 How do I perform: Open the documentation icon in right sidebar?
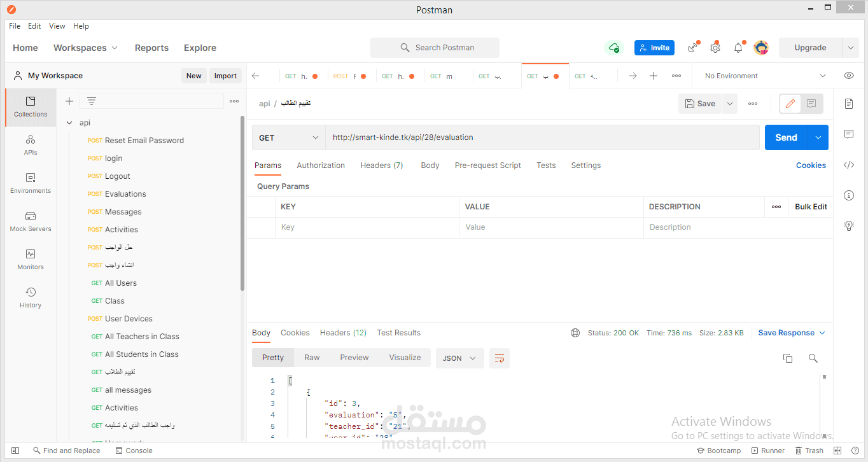click(x=849, y=104)
